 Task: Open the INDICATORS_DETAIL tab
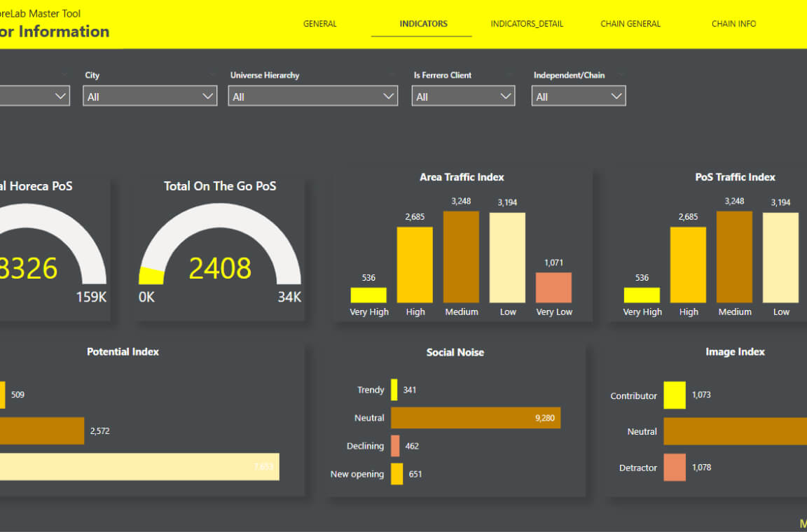[527, 24]
